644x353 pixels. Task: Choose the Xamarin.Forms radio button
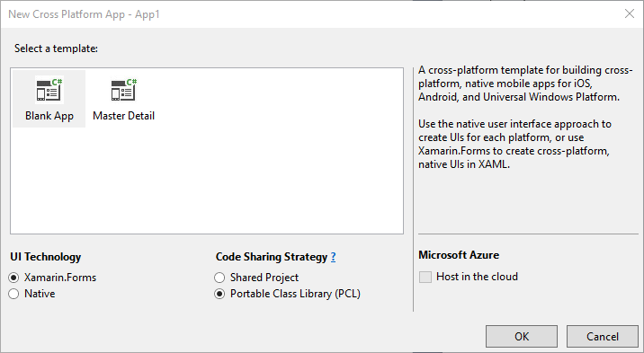point(13,278)
